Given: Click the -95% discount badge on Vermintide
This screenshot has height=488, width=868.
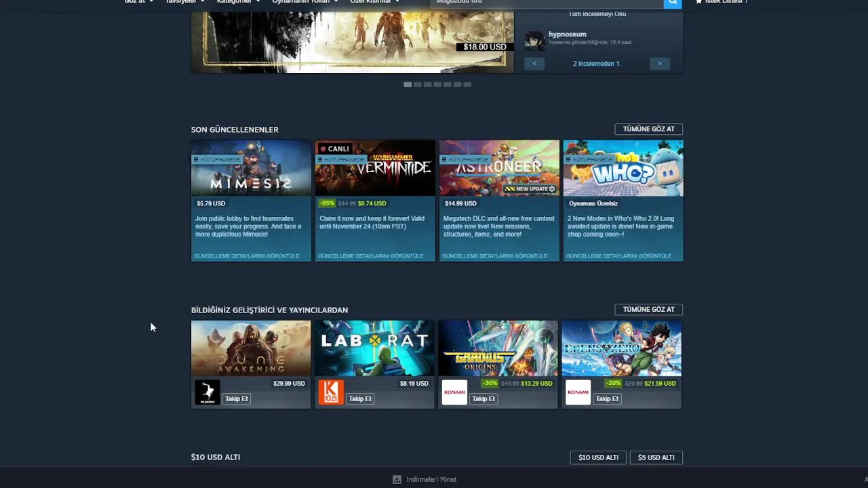Looking at the screenshot, I should (x=327, y=203).
